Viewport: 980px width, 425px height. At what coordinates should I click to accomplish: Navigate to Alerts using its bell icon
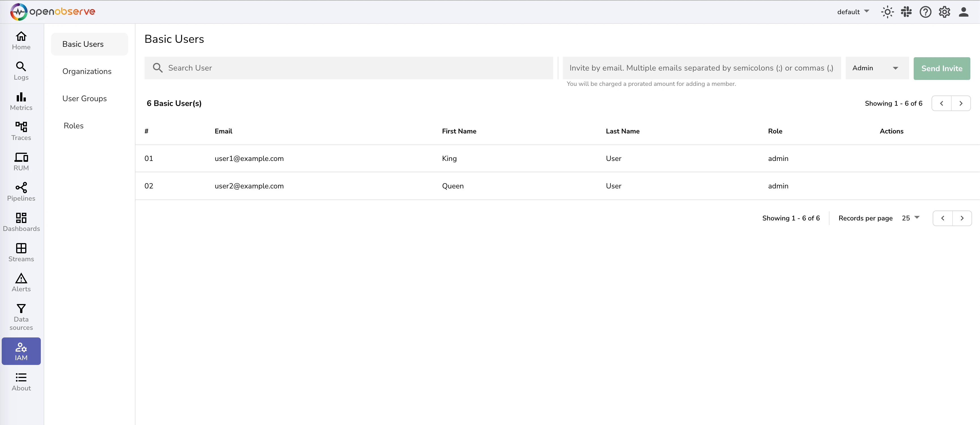21,282
